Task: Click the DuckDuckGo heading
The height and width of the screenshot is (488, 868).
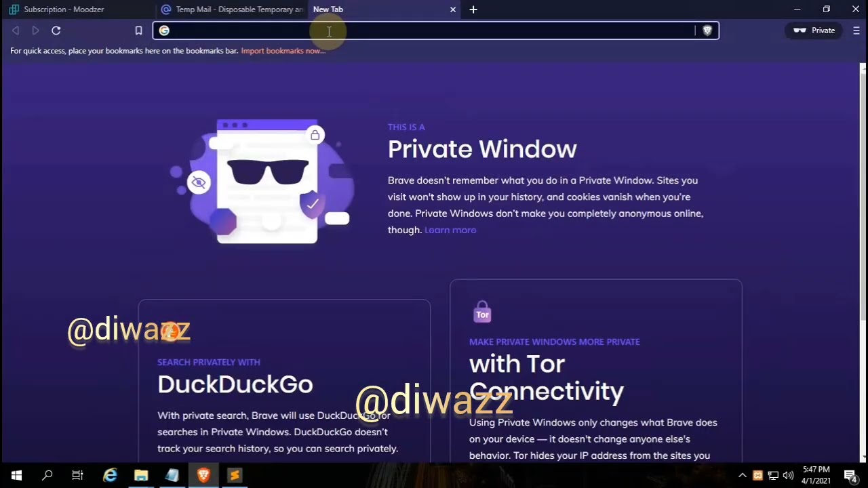Action: 235,384
